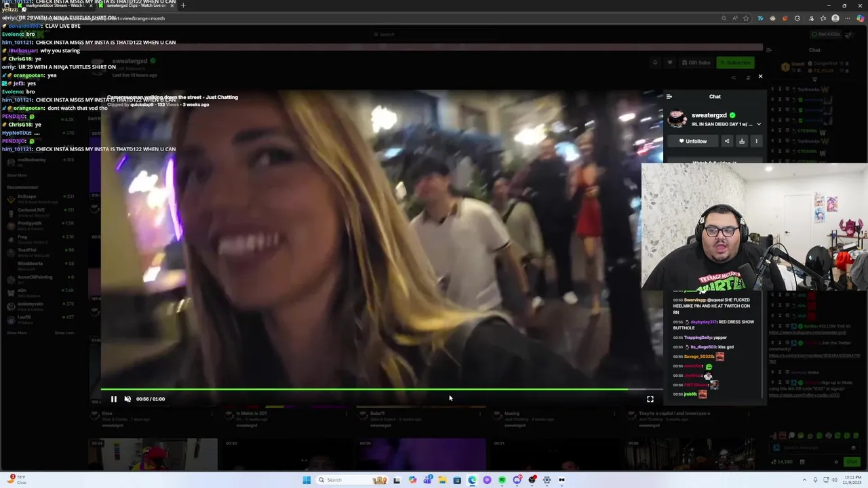Screen dimensions: 868x488
Task: Open Microsoft Teams from the taskbar
Action: tap(428, 480)
